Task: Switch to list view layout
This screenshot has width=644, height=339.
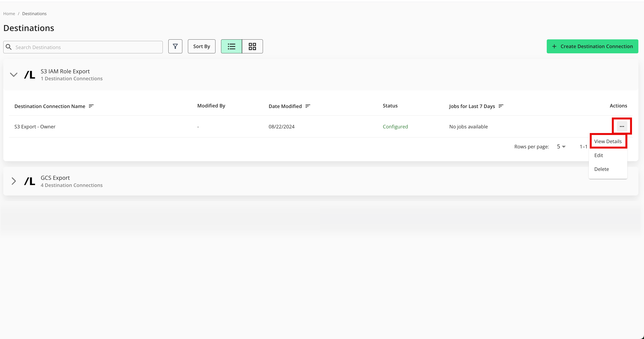Action: 231,46
